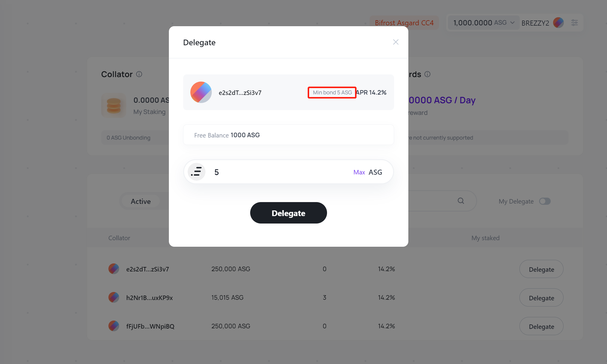Viewport: 607px width, 364px height.
Task: Click the delegate amount input field
Action: coord(280,172)
